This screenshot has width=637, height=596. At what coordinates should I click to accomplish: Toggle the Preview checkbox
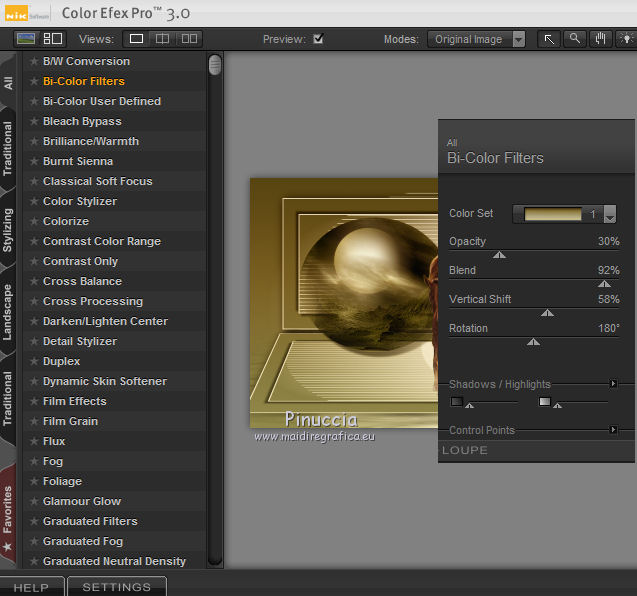(318, 40)
